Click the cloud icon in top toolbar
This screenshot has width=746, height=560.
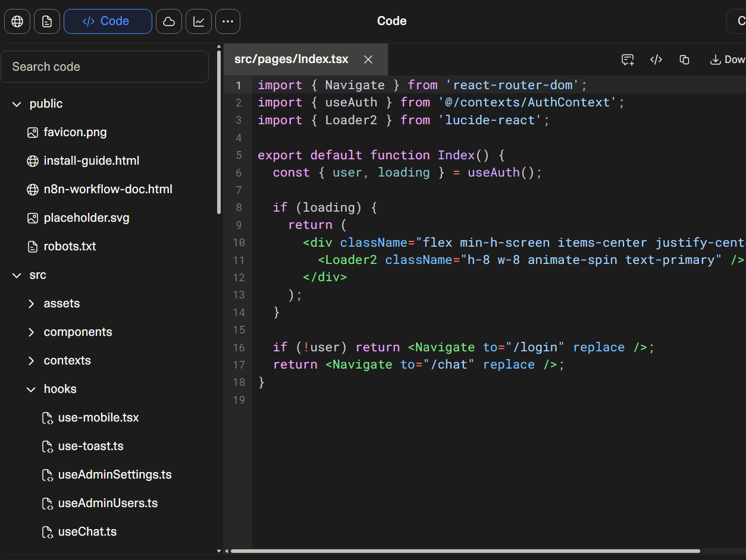169,21
